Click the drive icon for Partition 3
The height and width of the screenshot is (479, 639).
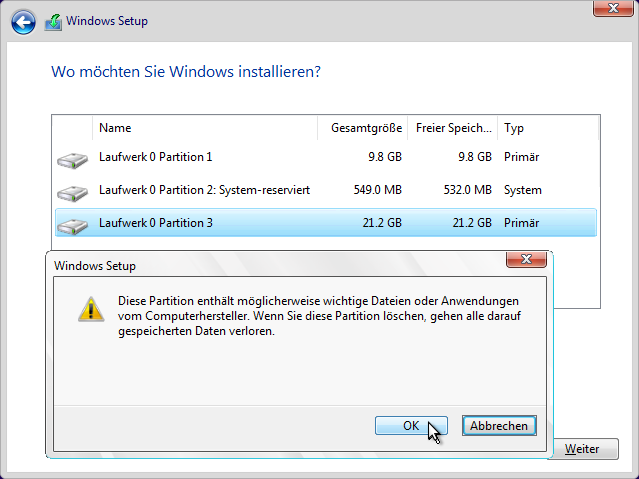(x=73, y=226)
